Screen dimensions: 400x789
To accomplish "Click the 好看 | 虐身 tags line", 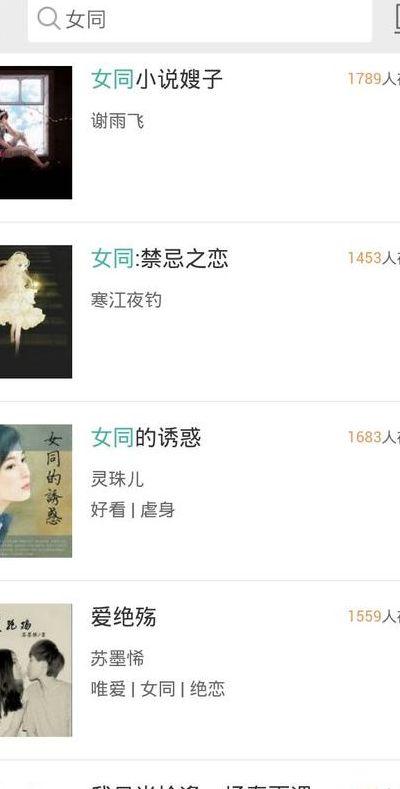I will pyautogui.click(x=133, y=510).
